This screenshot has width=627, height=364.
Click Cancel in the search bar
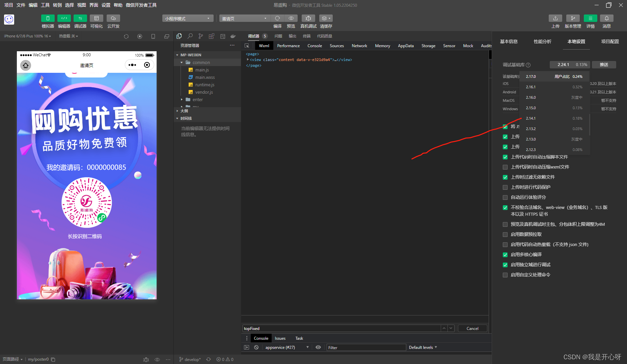[472, 328]
